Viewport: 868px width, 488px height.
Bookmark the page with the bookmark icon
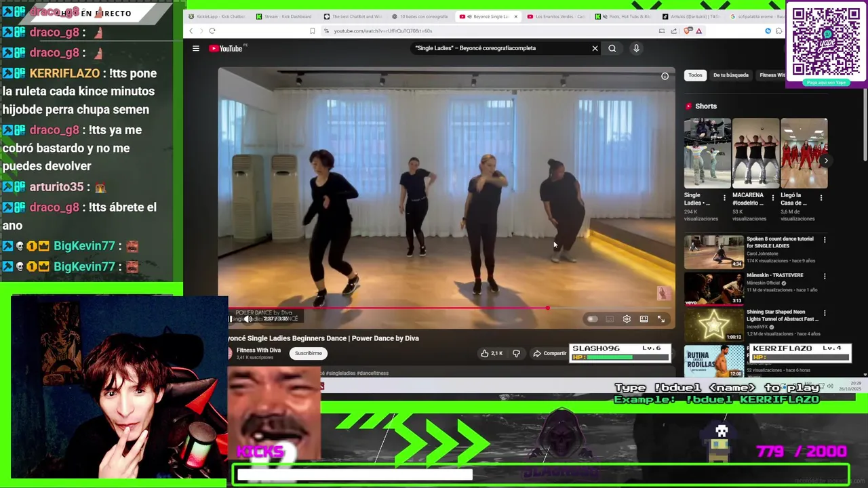(312, 30)
